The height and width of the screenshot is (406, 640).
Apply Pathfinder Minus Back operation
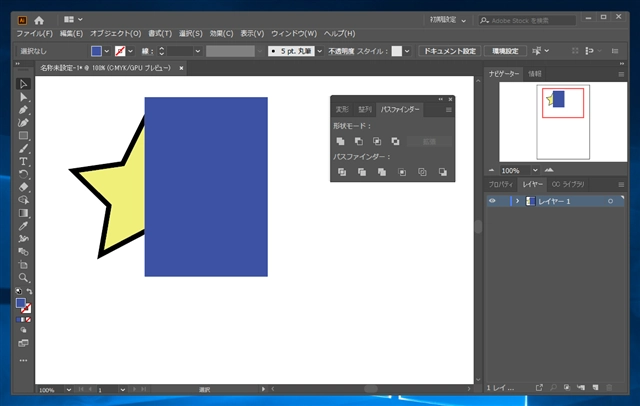coord(443,172)
